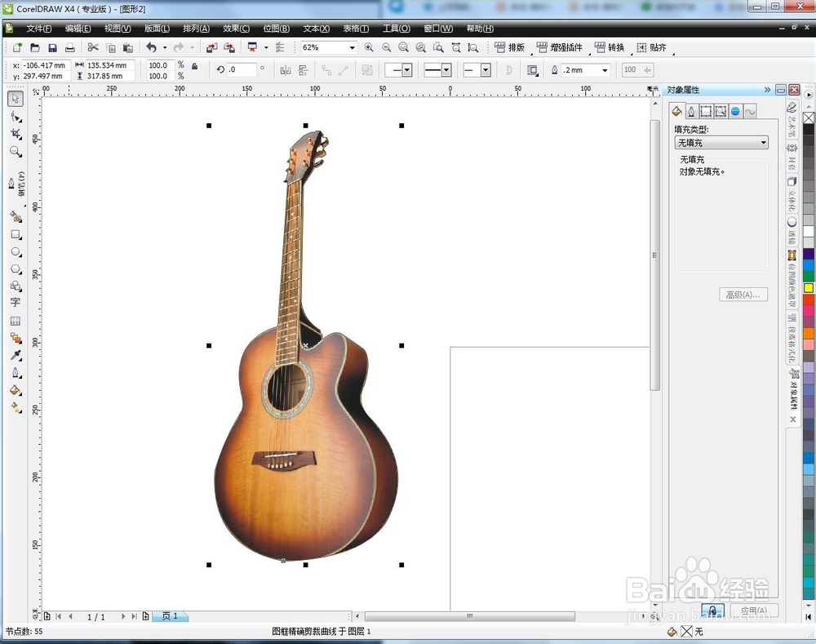Pick the yellow swatch in palette
The width and height of the screenshot is (816, 644).
coord(809,287)
